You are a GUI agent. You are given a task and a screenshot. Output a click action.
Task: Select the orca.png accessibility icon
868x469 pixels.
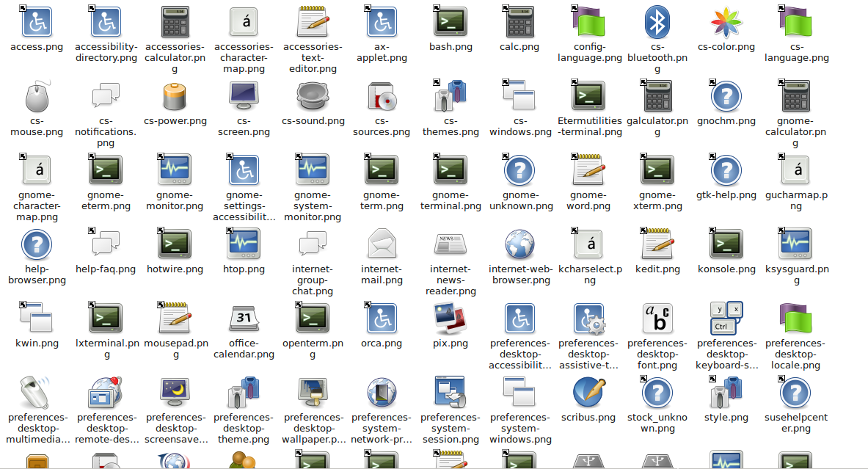pyautogui.click(x=381, y=319)
